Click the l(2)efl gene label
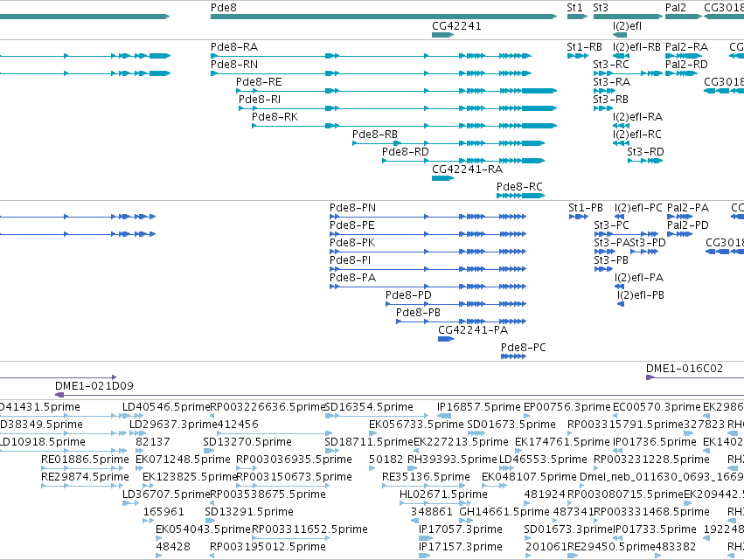The width and height of the screenshot is (744, 560). tap(627, 26)
